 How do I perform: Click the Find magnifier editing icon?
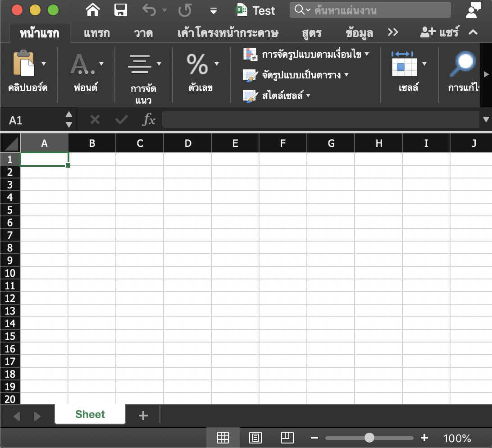coord(464,64)
